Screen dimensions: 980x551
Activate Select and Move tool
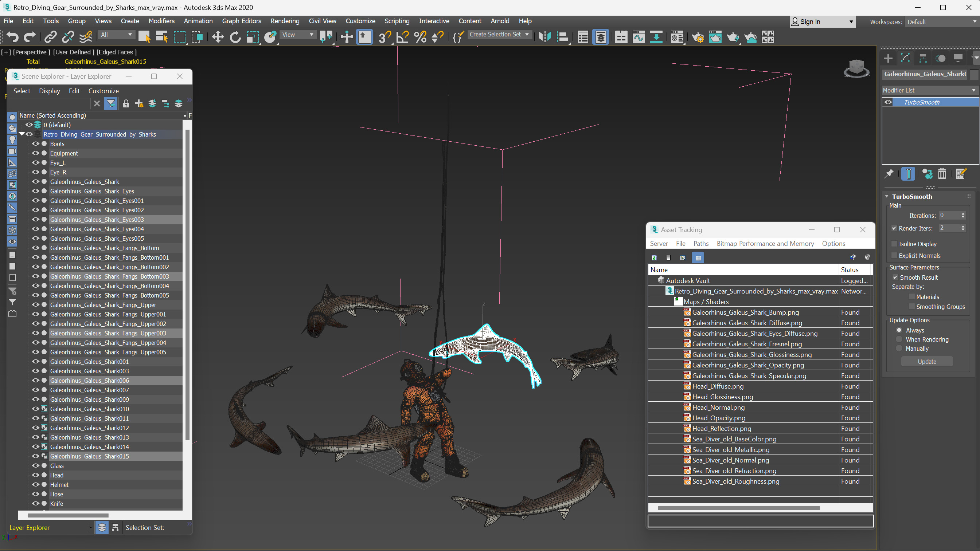pos(218,37)
